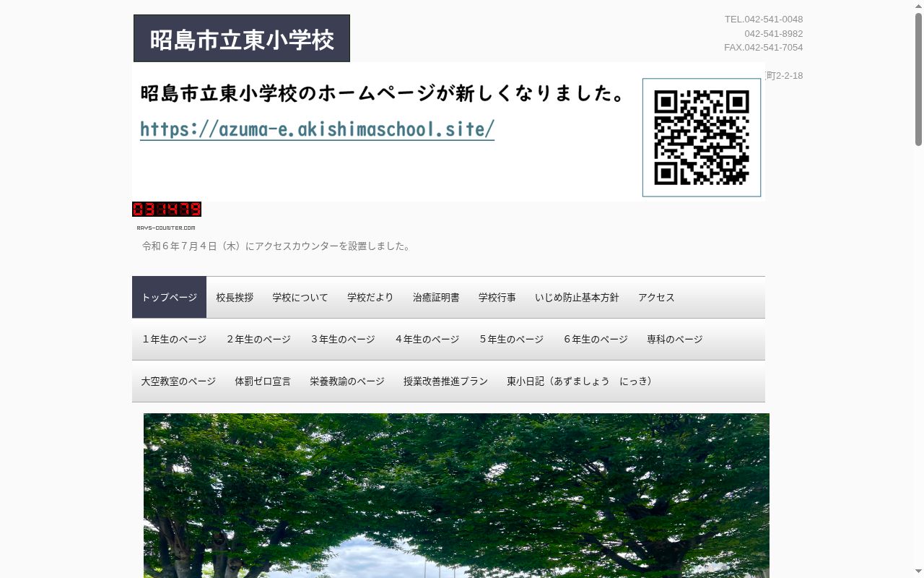Click the 042-541-8982 phone number
Viewport: 924px width, 578px height.
coord(774,34)
